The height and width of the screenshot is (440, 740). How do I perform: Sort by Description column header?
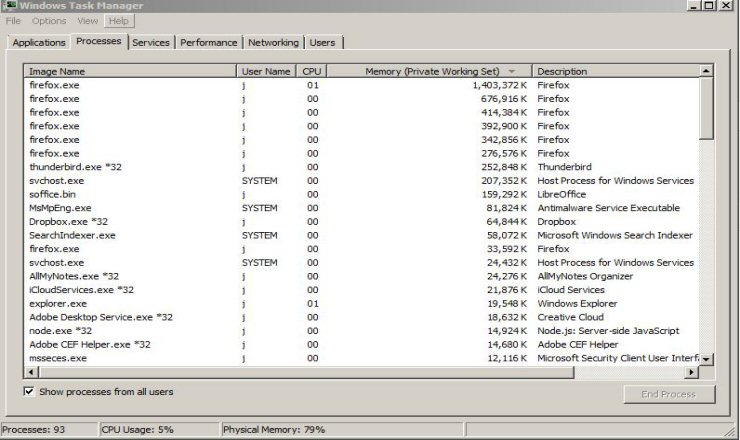616,71
